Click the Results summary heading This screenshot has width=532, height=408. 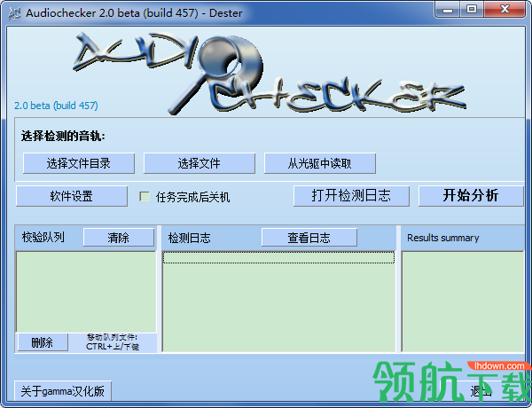tap(442, 238)
